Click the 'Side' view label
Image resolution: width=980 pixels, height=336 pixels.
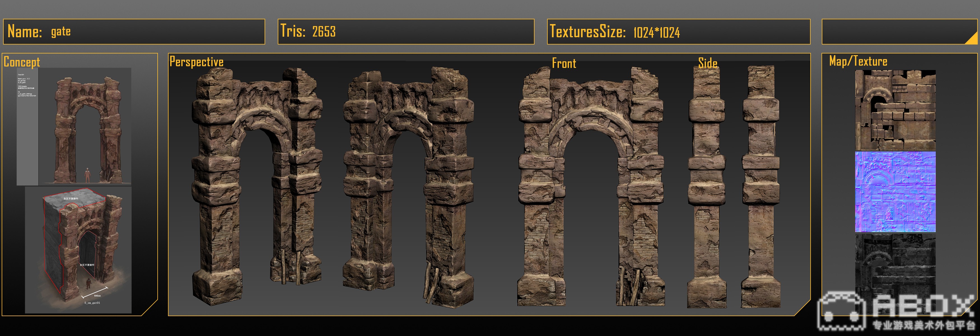click(x=708, y=63)
